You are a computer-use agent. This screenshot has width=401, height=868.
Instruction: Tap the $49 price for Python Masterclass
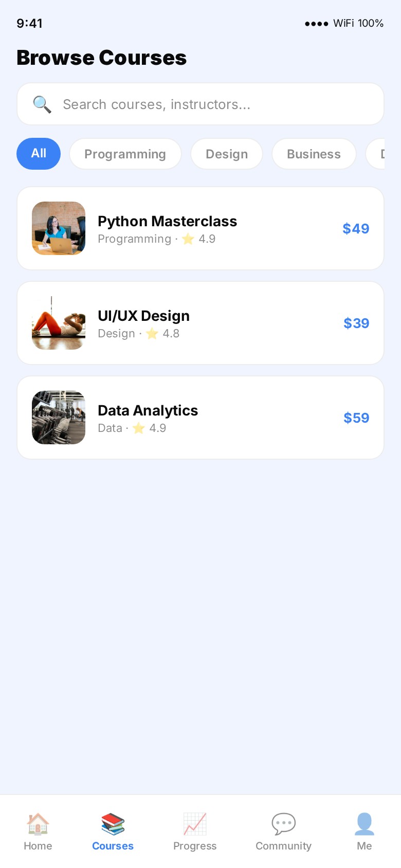pyautogui.click(x=356, y=228)
